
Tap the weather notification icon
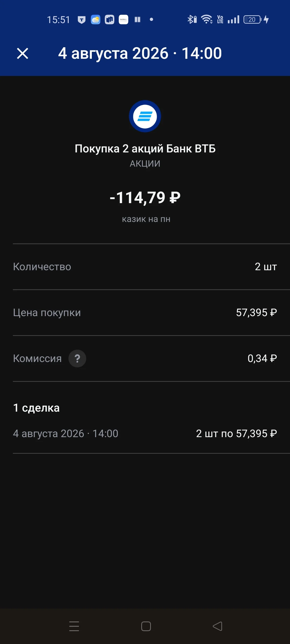(96, 20)
